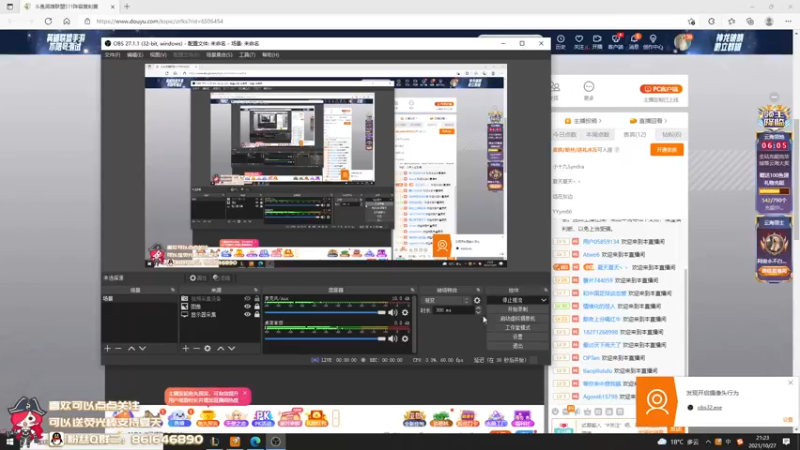Open microphone/Aux audio settings gear
The height and width of the screenshot is (450, 800).
pyautogui.click(x=405, y=312)
